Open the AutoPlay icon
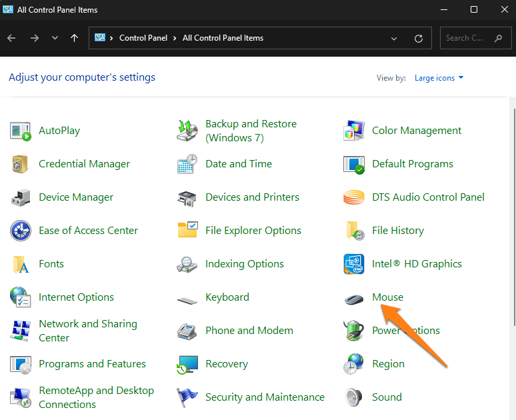Image resolution: width=516 pixels, height=420 pixels. (21, 131)
